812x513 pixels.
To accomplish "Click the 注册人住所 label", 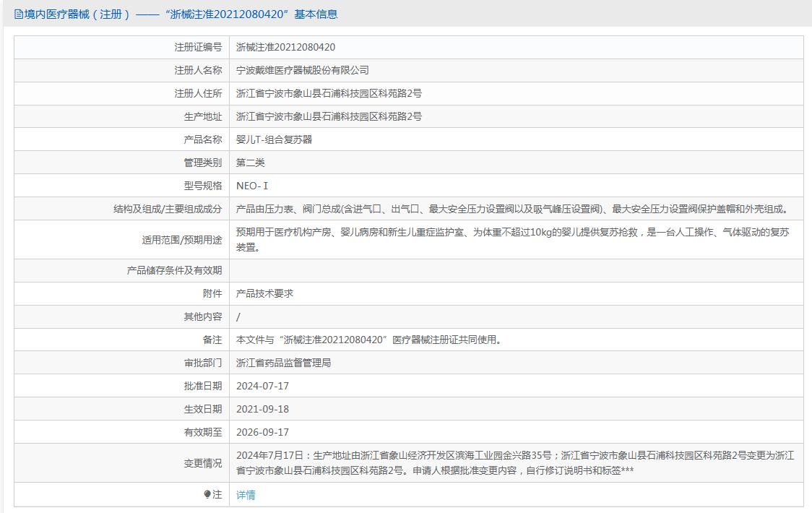I will pos(199,93).
